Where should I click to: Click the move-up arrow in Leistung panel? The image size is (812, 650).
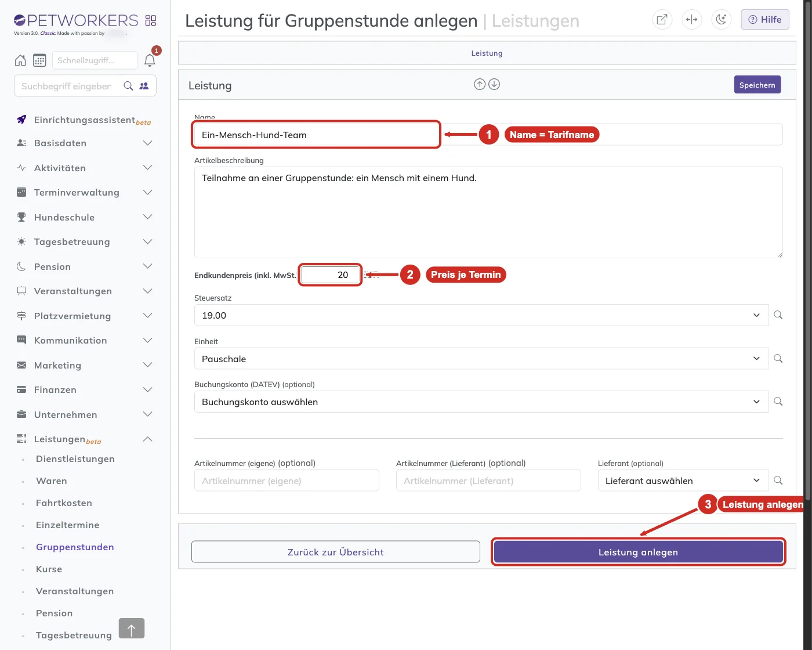480,84
